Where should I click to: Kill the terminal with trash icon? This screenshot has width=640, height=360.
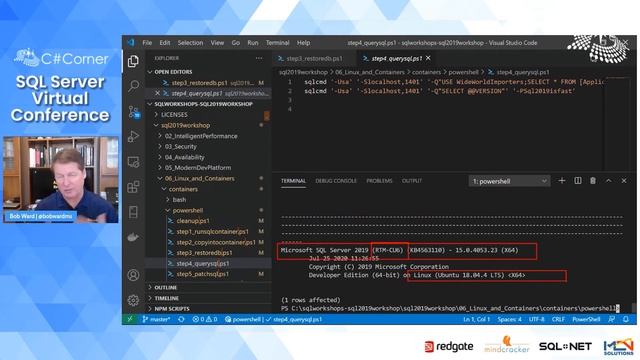pos(593,180)
